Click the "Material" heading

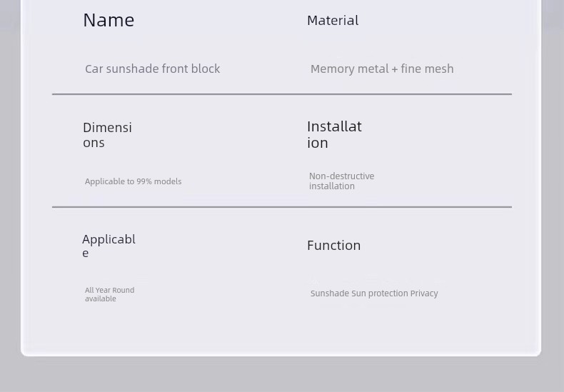pos(333,20)
